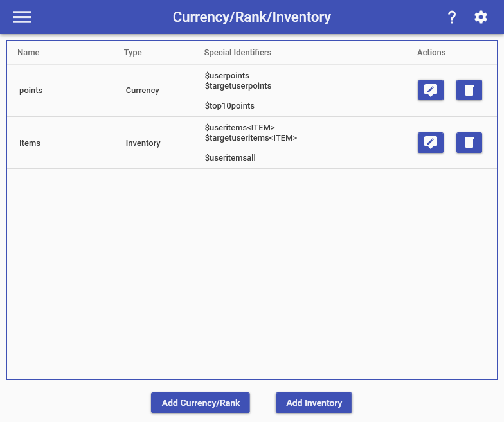Click the Currency/Rank/Inventory page title
Screen dimensions: 504x422
pyautogui.click(x=252, y=17)
